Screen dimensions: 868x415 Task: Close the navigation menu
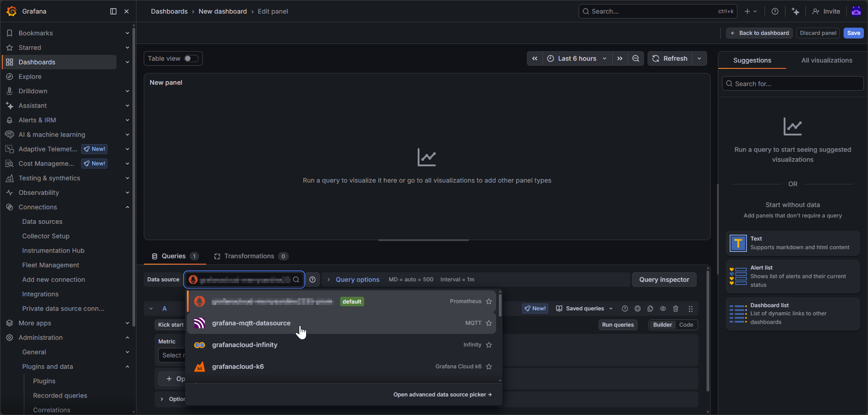[x=127, y=11]
